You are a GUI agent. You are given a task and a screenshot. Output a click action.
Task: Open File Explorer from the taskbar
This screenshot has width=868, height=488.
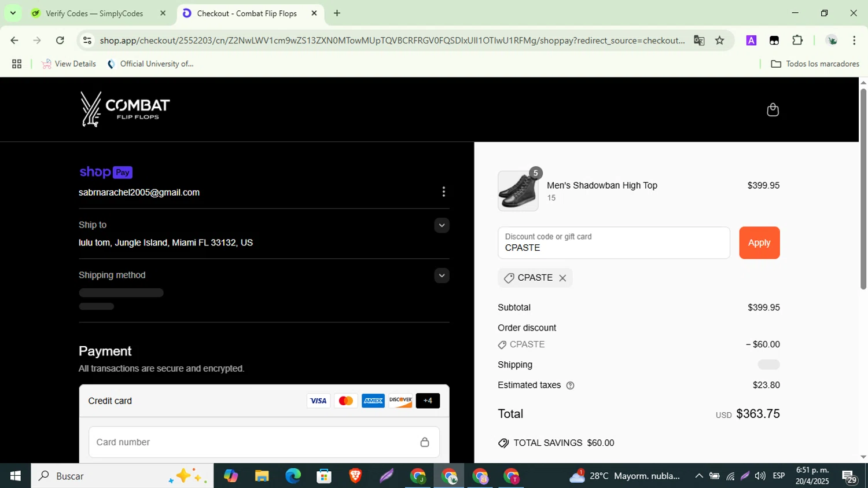[262, 476]
